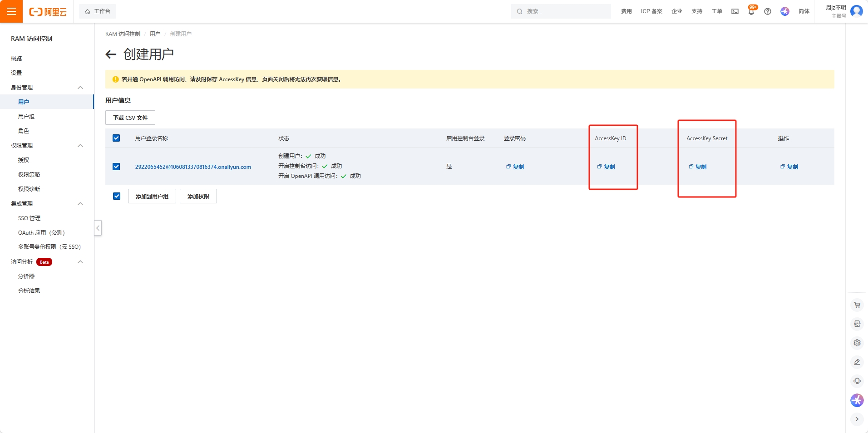The image size is (868, 433).
Task: Open the user login name link
Action: coord(193,167)
